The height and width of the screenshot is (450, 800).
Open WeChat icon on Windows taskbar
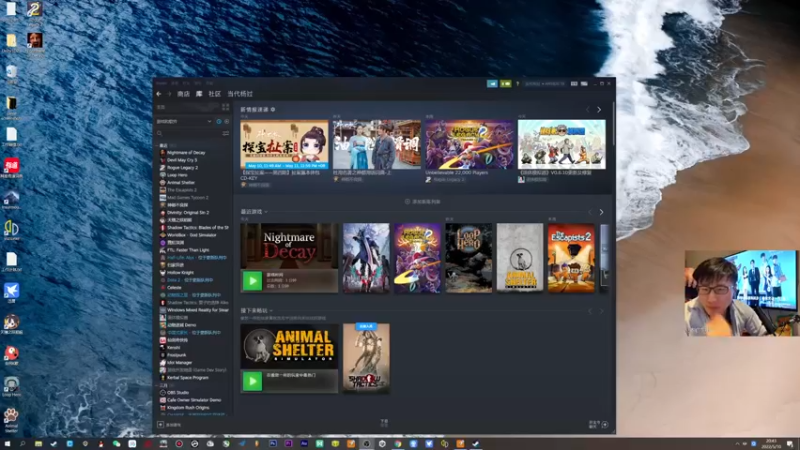[116, 444]
